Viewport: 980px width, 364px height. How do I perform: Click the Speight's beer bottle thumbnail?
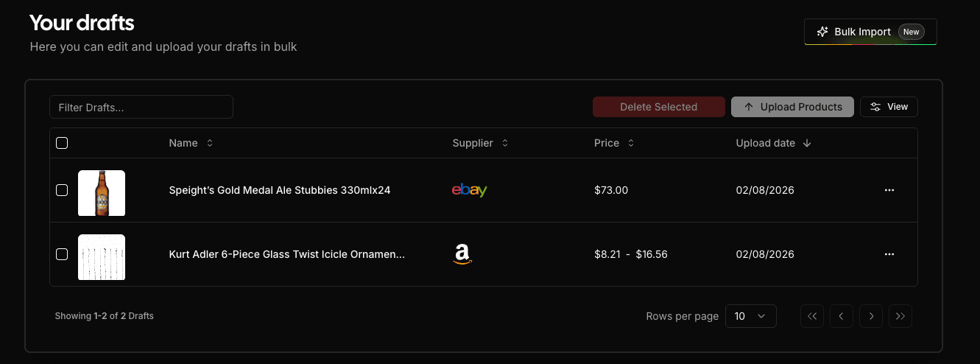pos(102,193)
